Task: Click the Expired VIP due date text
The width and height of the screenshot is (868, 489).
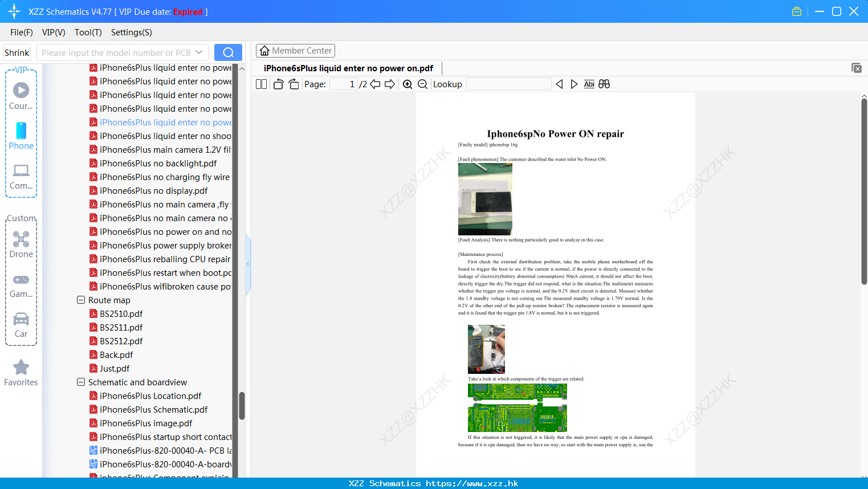Action: pyautogui.click(x=188, y=11)
